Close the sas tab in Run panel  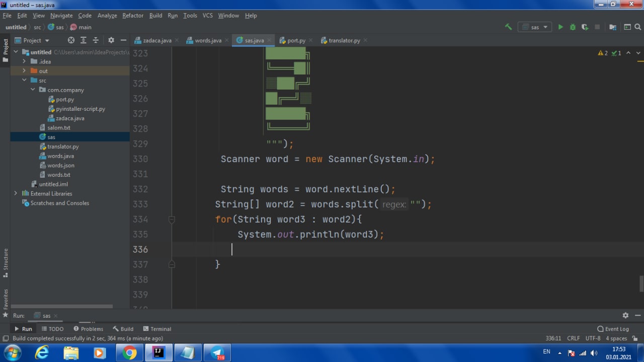coord(55,316)
